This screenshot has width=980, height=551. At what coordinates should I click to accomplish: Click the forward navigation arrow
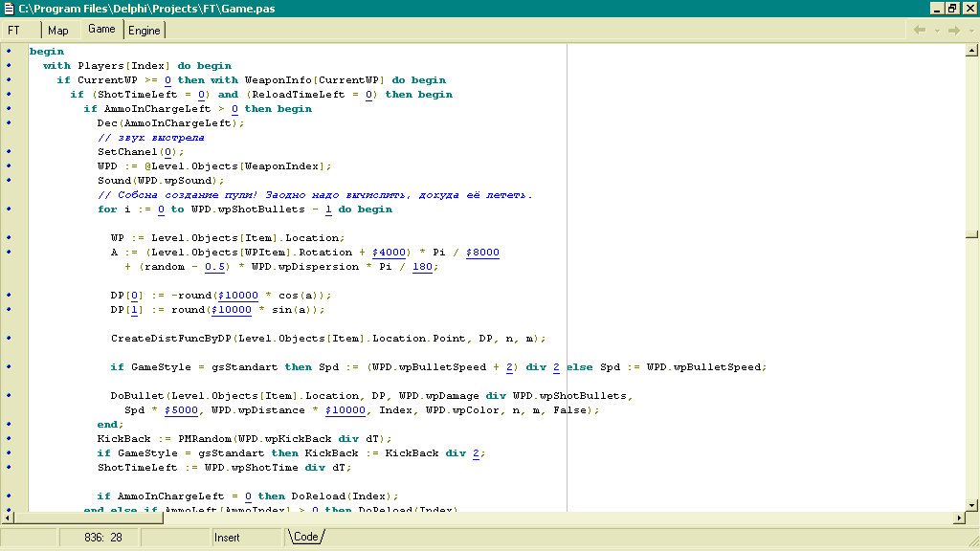[x=953, y=30]
